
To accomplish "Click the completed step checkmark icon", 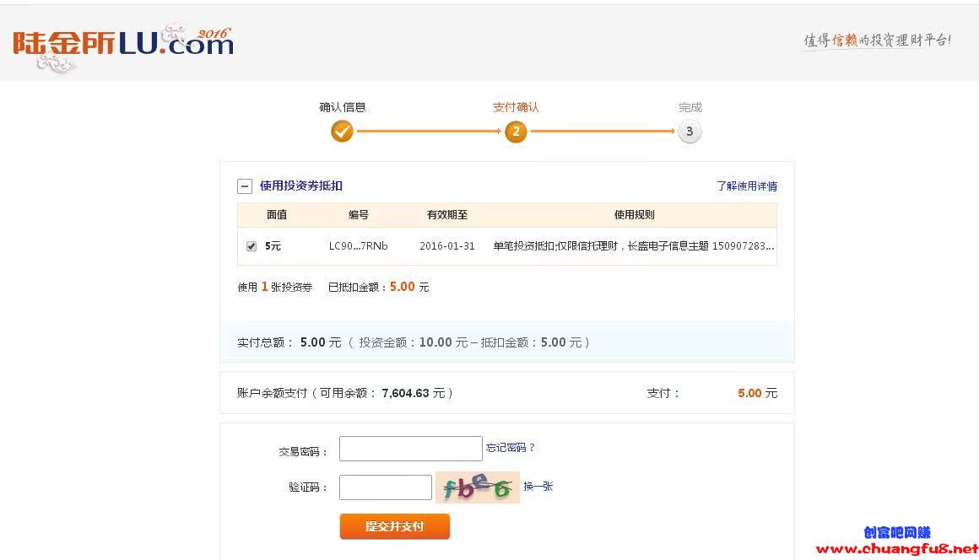I will pos(342,132).
